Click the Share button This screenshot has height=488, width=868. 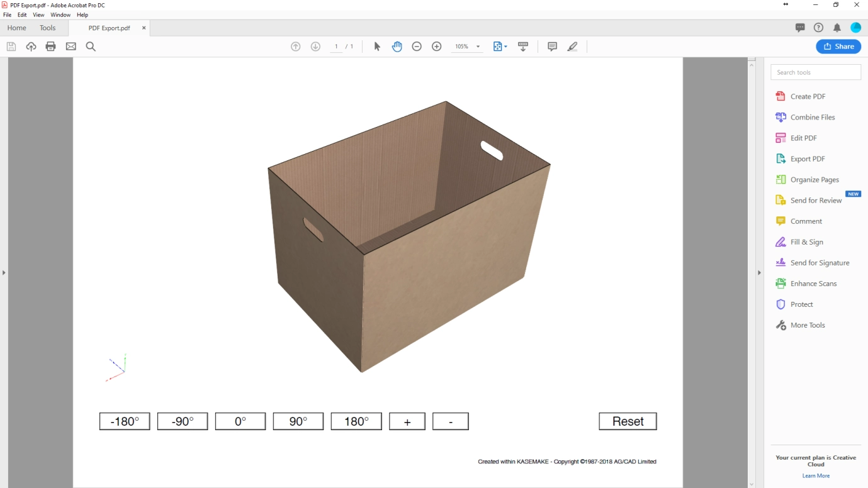click(838, 47)
